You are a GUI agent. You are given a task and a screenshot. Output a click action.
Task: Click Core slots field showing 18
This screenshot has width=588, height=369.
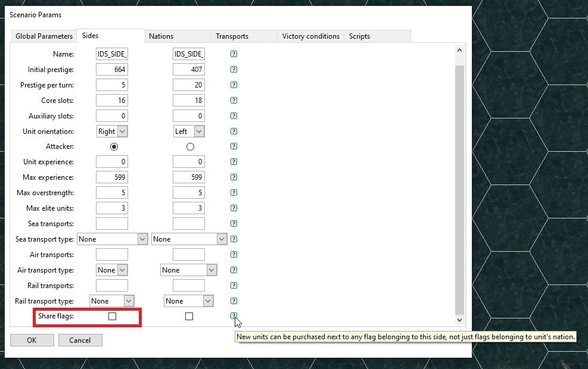(x=189, y=101)
